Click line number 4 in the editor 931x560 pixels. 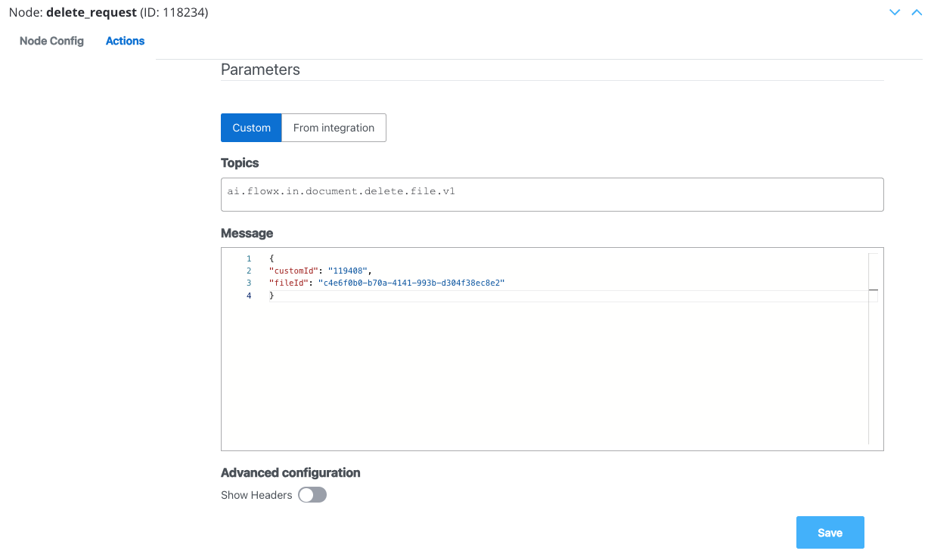[x=249, y=295]
